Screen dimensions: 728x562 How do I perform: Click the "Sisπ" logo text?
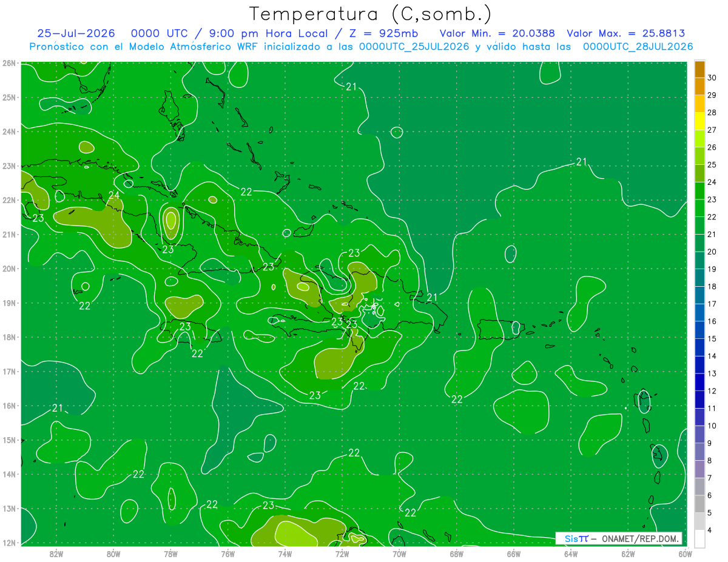click(576, 538)
